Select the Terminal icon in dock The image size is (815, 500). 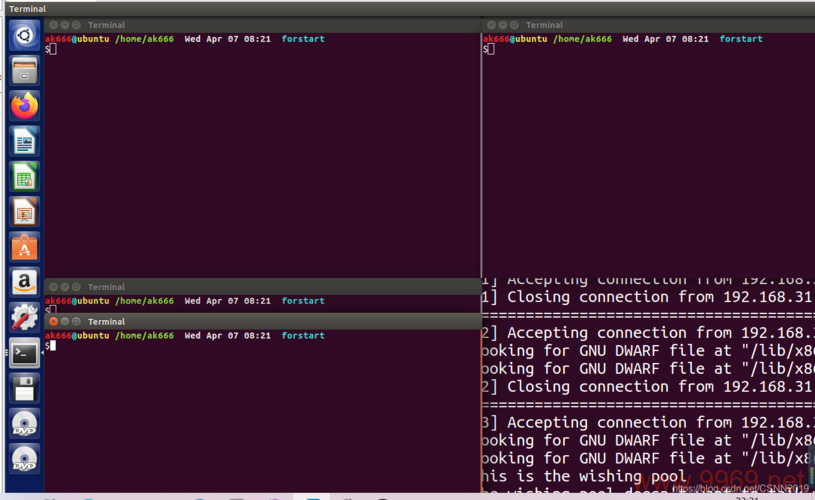pyautogui.click(x=24, y=353)
